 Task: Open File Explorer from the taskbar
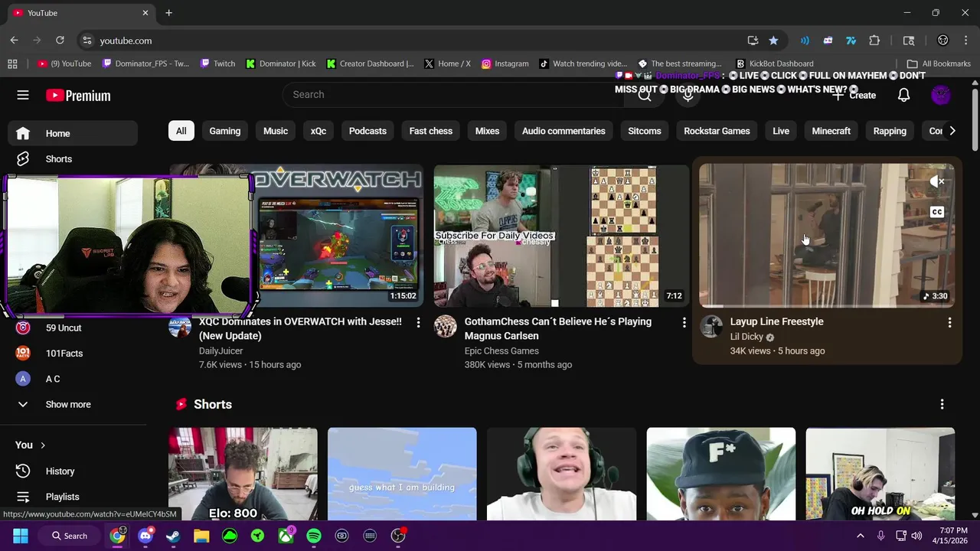tap(201, 536)
